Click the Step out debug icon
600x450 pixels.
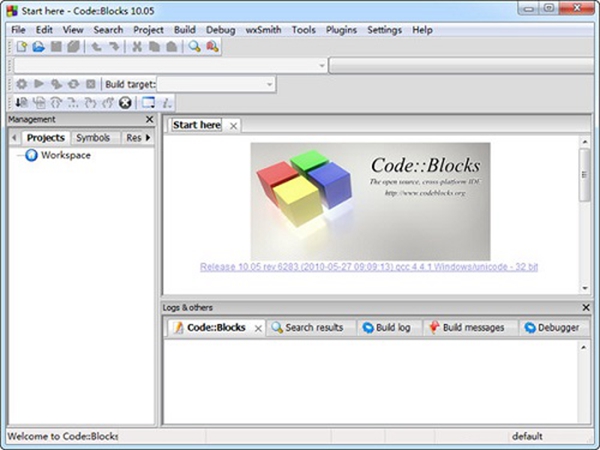[x=108, y=102]
